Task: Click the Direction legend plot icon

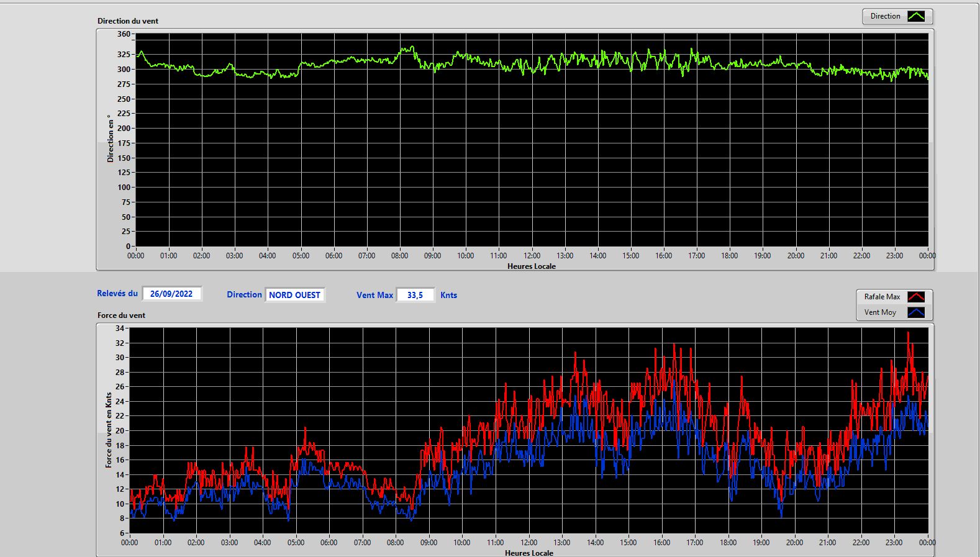Action: click(916, 16)
